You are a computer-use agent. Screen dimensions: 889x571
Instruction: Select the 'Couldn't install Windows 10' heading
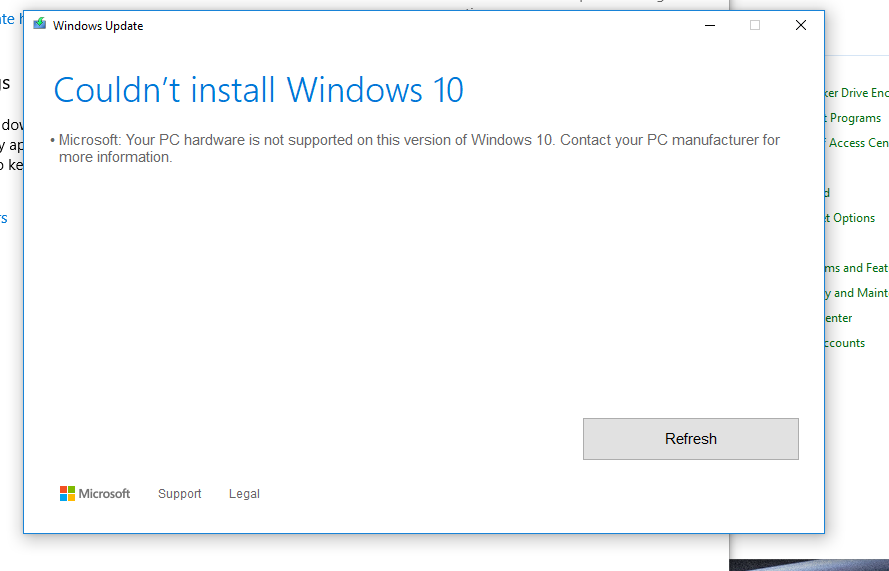(259, 90)
